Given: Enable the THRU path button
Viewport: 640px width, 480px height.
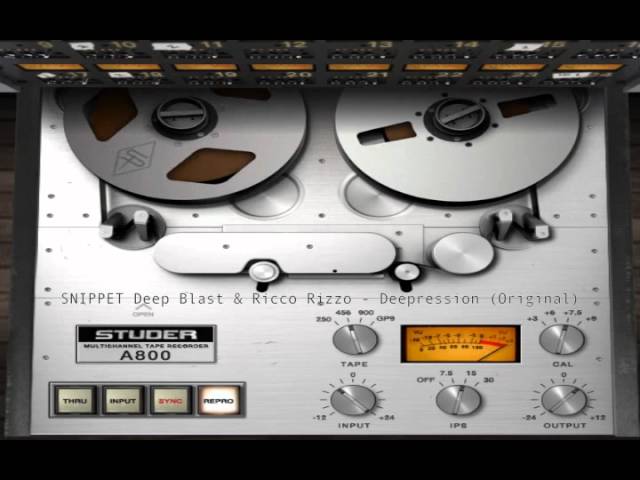Looking at the screenshot, I should (x=75, y=400).
